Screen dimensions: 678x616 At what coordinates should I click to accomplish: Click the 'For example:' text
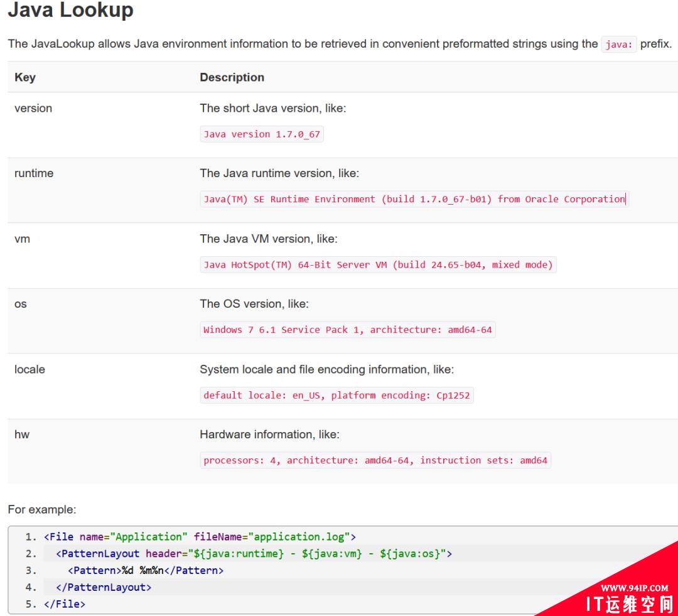(42, 510)
